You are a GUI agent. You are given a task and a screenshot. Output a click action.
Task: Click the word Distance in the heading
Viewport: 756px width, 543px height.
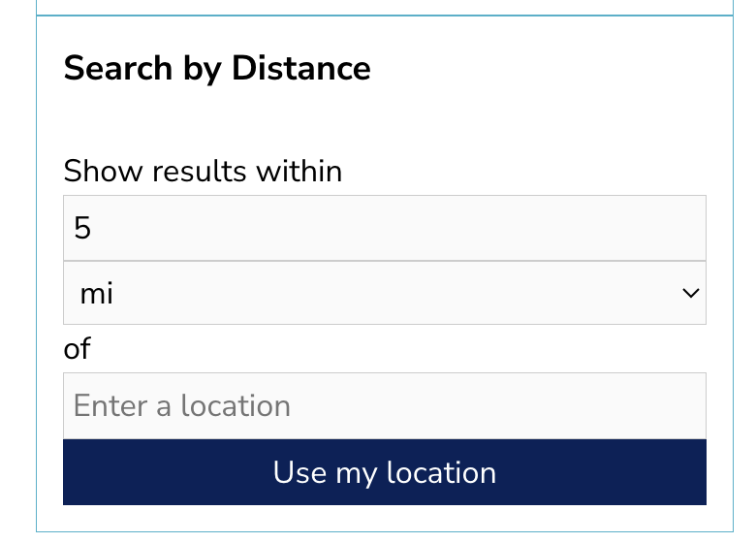coord(300,68)
